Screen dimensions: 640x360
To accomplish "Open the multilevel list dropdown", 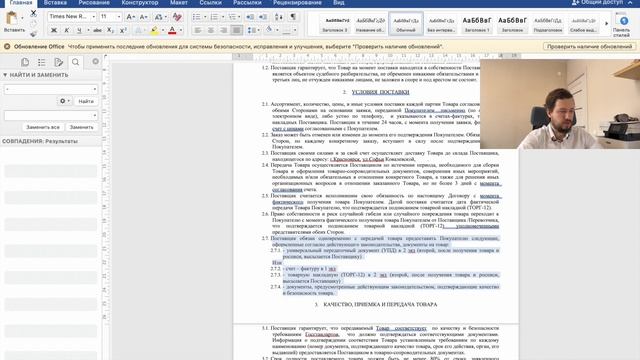I will click(x=240, y=17).
